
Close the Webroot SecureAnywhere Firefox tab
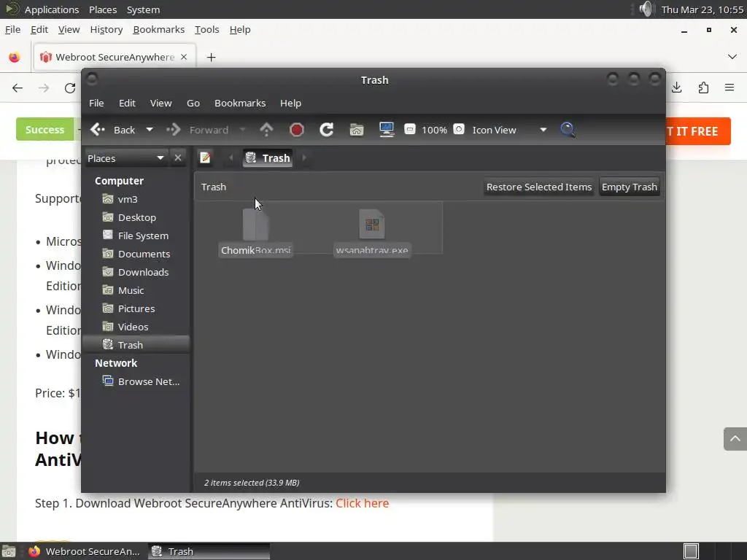pos(184,57)
